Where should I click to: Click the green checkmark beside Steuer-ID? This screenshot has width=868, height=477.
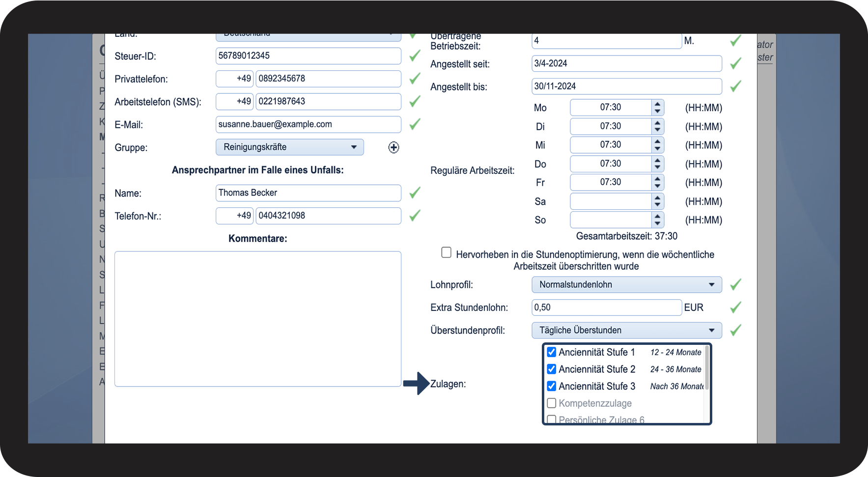pos(415,56)
